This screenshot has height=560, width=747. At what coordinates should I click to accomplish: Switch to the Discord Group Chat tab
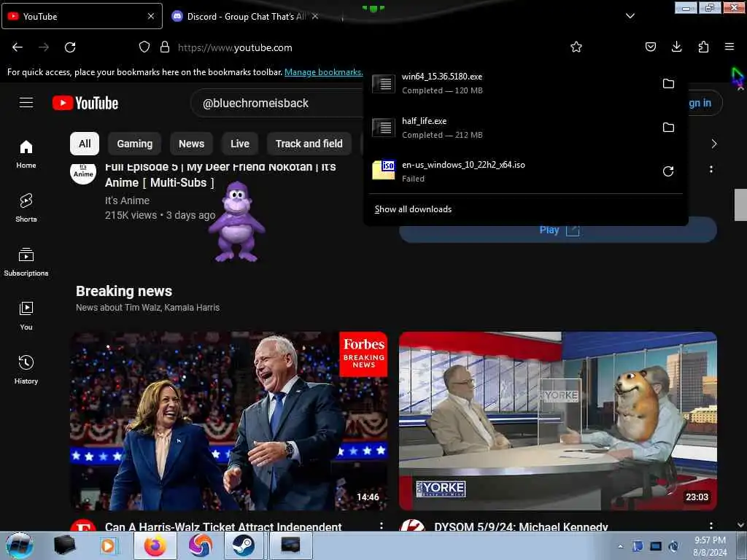pyautogui.click(x=245, y=16)
